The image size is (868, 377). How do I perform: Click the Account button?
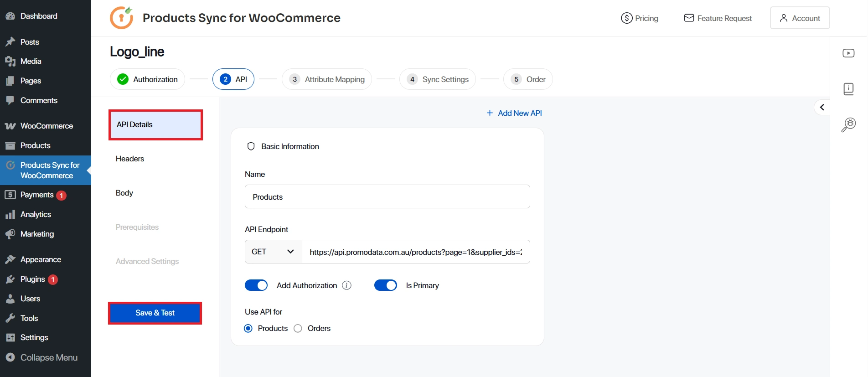[x=800, y=18]
